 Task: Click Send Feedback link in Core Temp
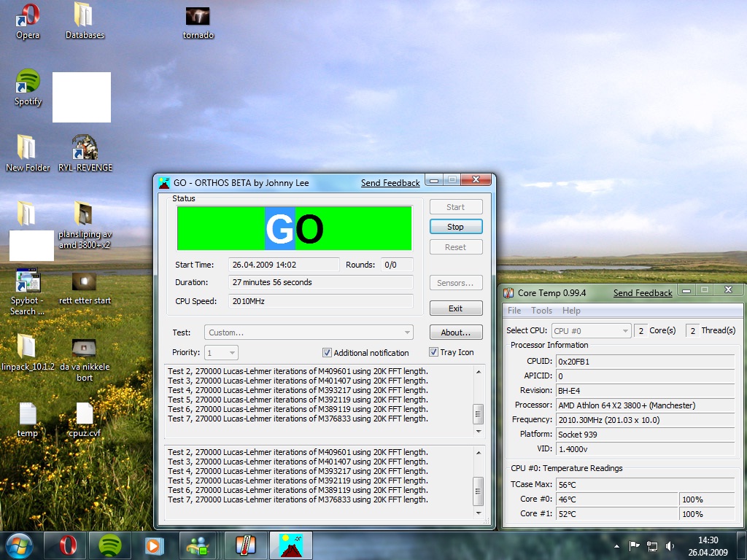[643, 293]
